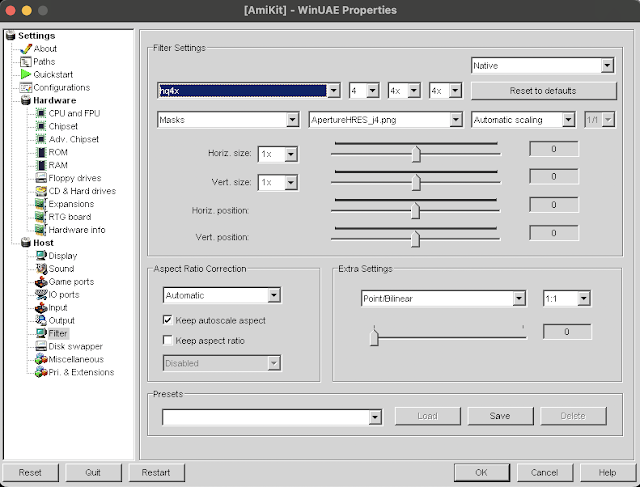
Task: Open Aspect Ratio Correction Automatic dropdown
Action: click(x=274, y=295)
